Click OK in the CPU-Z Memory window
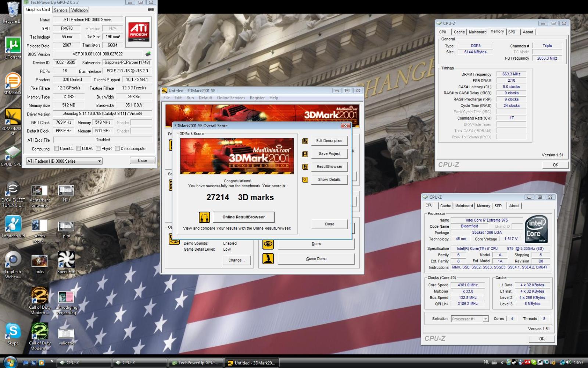Viewport: 588px width, 368px height. click(555, 165)
